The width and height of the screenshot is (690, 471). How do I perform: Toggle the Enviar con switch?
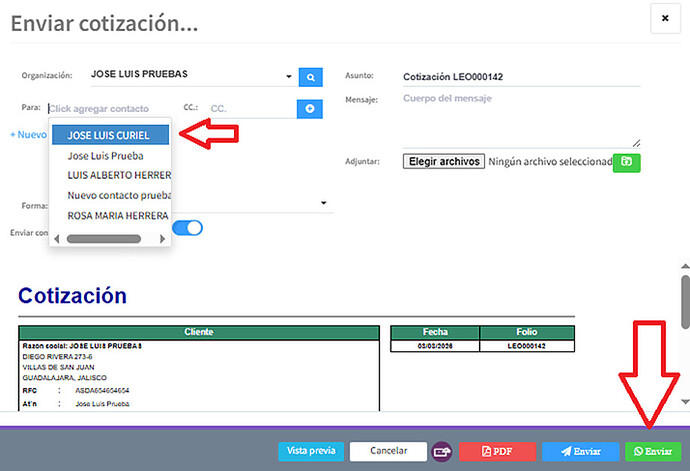(188, 228)
